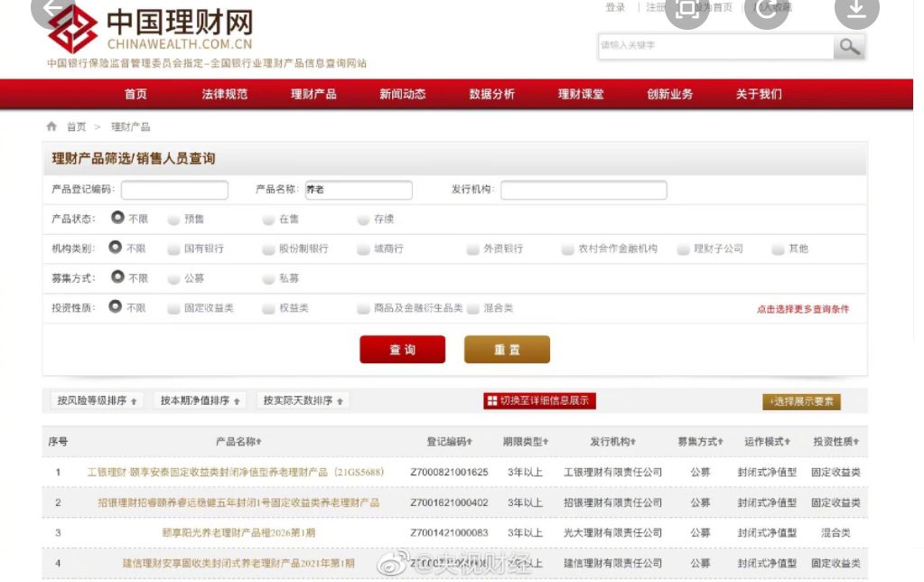The image size is (924, 582).
Task: Click the fullscreen frame overlay icon
Action: coord(687,9)
